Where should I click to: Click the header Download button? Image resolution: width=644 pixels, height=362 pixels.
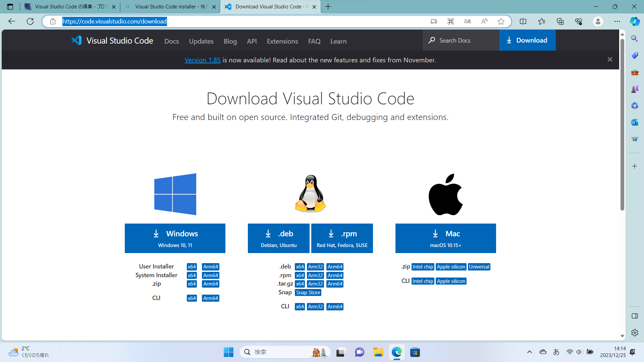pos(527,40)
